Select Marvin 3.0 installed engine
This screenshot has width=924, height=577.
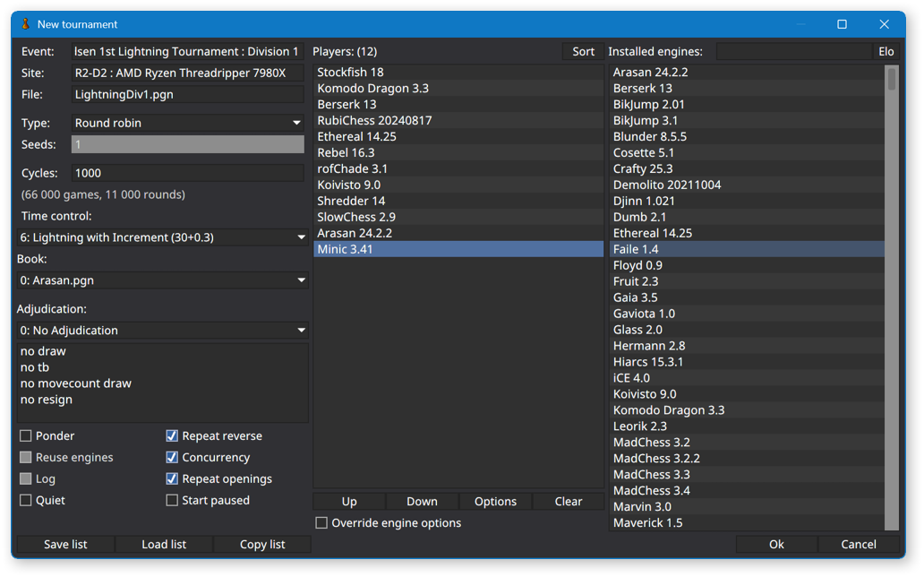tap(747, 507)
